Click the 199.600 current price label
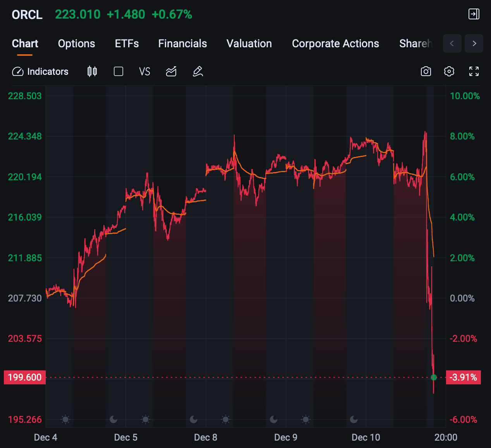 tap(25, 377)
